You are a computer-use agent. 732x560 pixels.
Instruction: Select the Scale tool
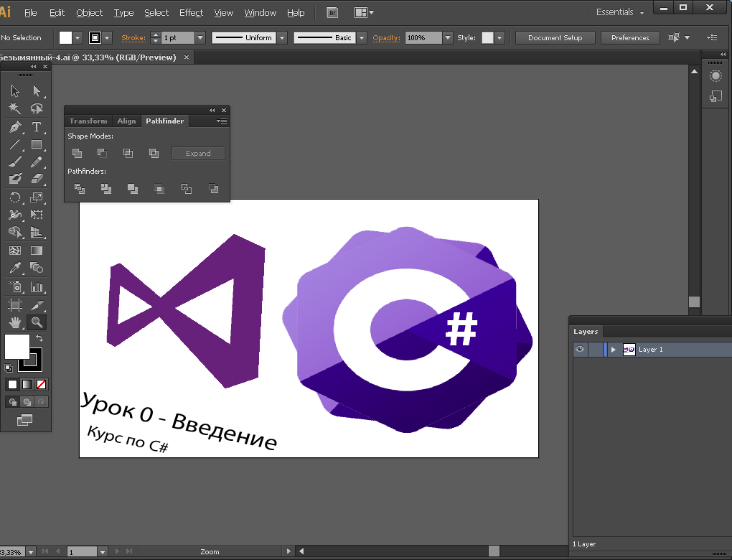pyautogui.click(x=37, y=197)
